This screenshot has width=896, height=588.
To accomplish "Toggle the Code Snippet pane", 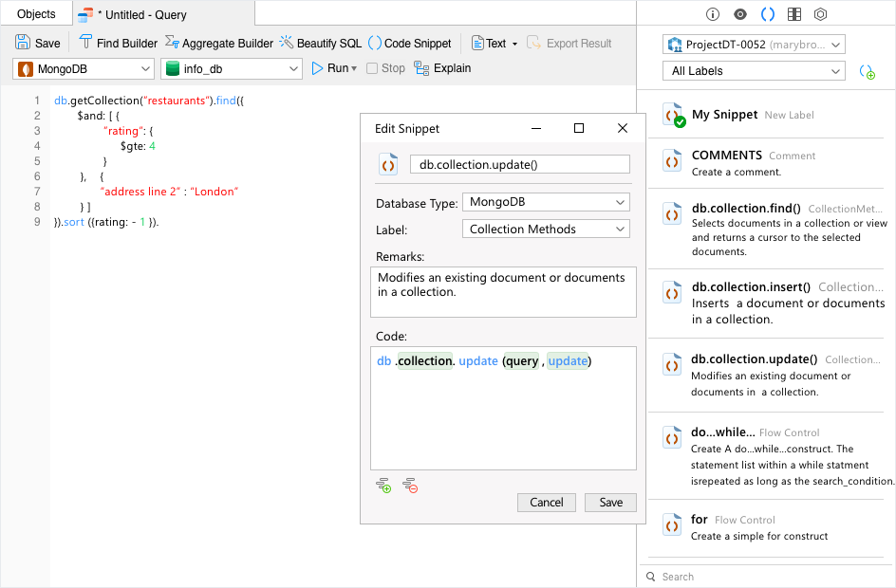I will [x=410, y=43].
